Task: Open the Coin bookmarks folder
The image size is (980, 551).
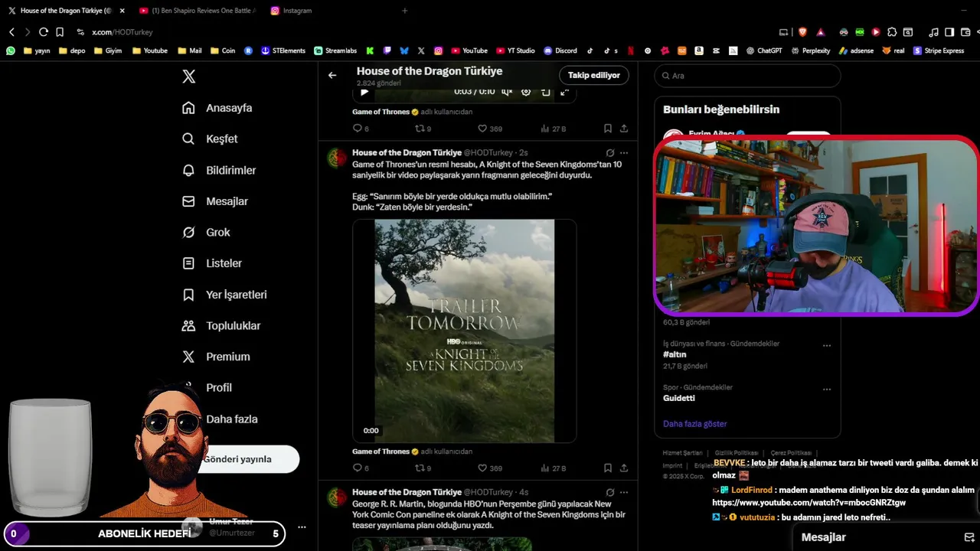Action: click(223, 51)
